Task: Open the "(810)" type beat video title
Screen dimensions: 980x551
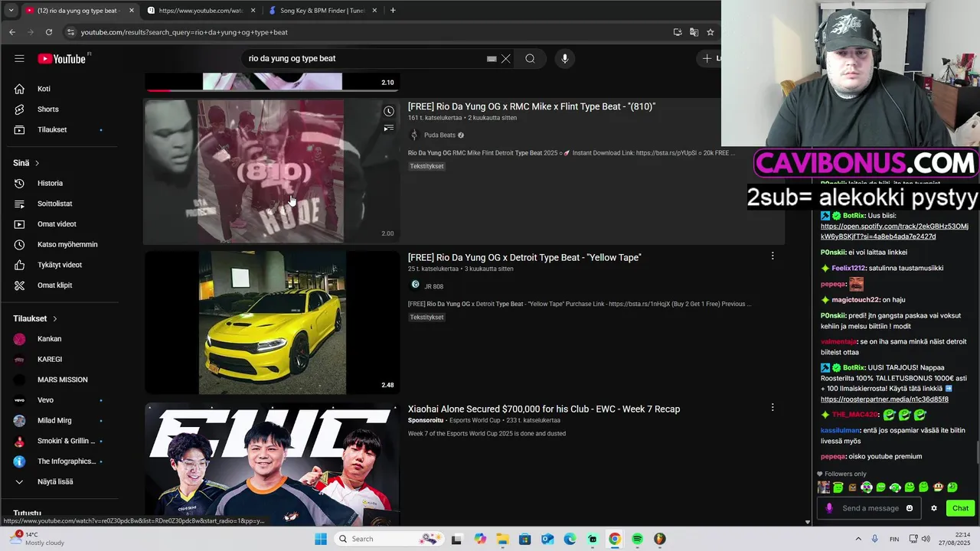Action: (531, 106)
